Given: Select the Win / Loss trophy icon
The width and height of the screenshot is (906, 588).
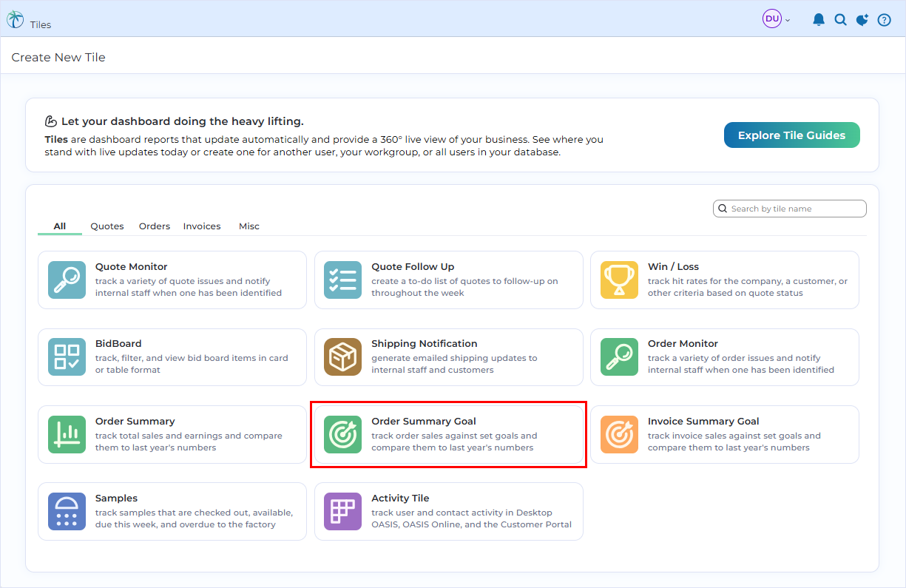Looking at the screenshot, I should [619, 280].
